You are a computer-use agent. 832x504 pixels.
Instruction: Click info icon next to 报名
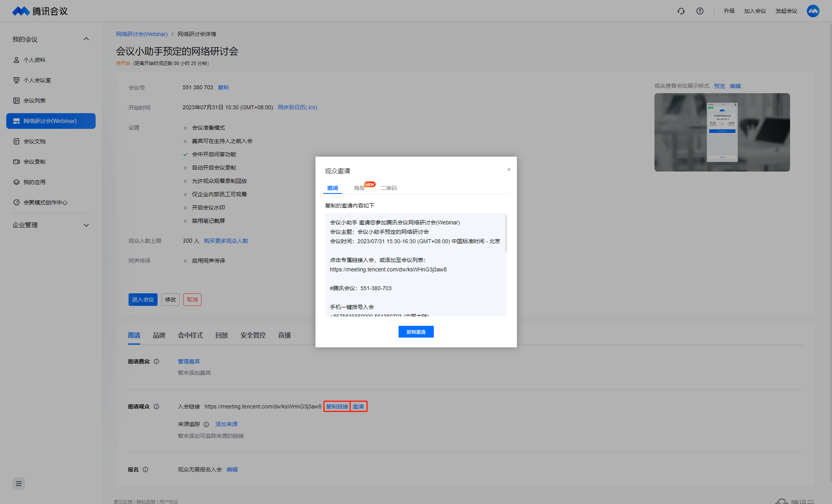point(145,470)
